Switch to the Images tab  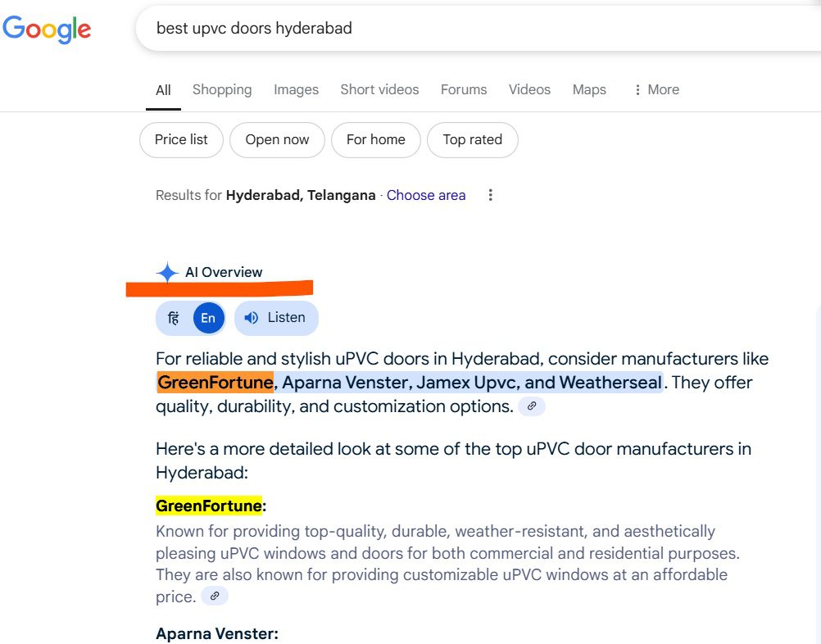[296, 90]
